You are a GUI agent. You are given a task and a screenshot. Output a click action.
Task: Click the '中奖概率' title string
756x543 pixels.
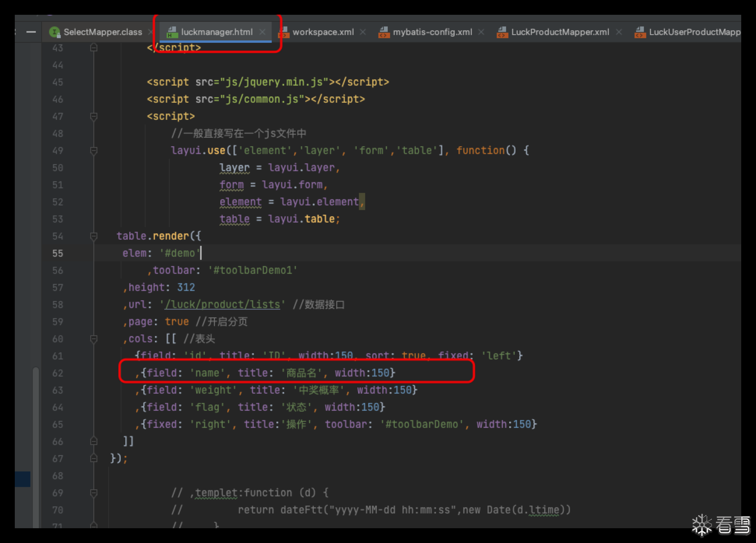tap(318, 390)
